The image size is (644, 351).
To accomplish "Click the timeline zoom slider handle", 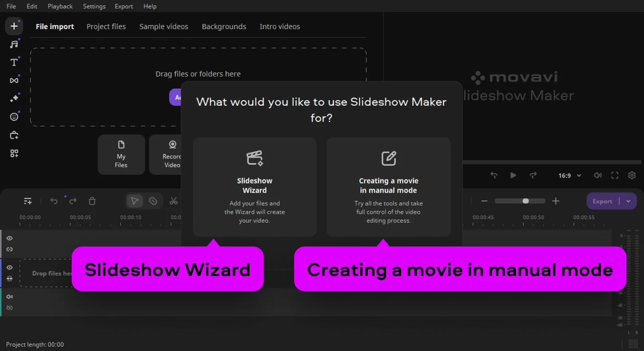I will click(x=526, y=201).
